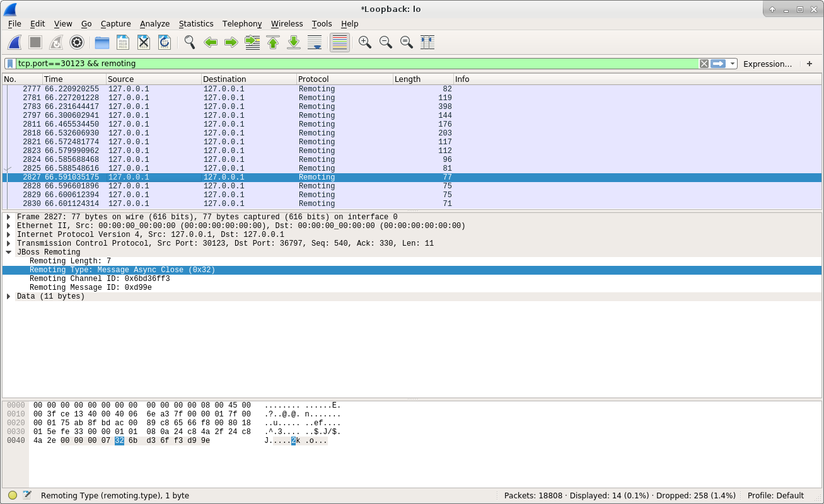Go back in packet history
824x504 pixels.
click(211, 42)
